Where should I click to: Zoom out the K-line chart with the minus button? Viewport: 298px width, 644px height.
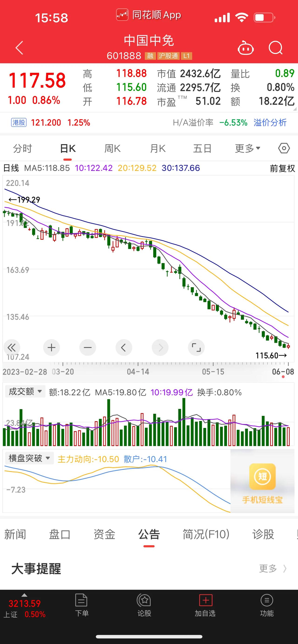tap(88, 347)
